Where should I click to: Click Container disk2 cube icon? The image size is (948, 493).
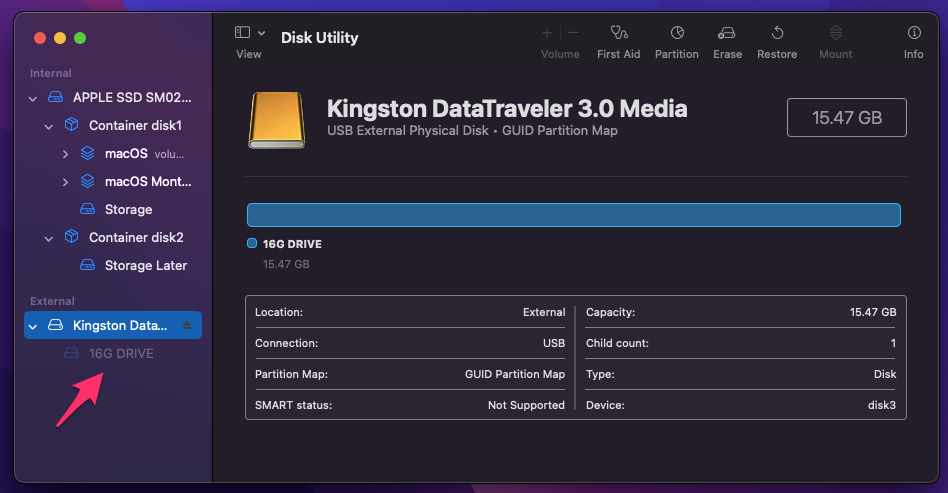coord(71,237)
